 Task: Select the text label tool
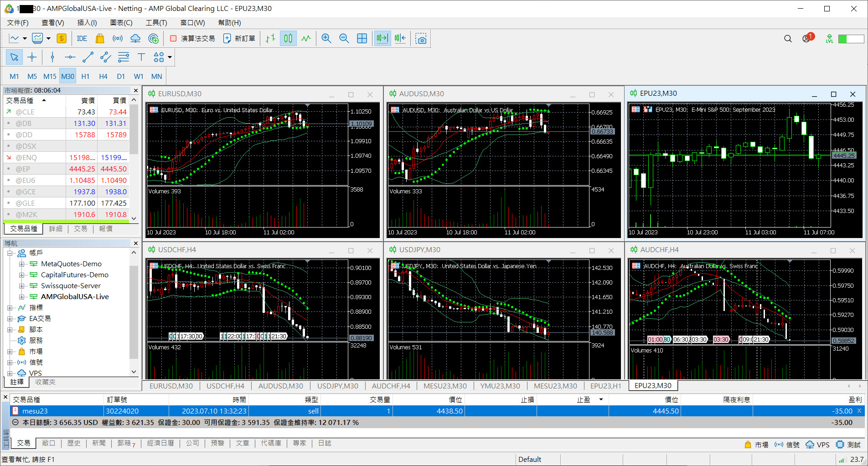[x=141, y=57]
